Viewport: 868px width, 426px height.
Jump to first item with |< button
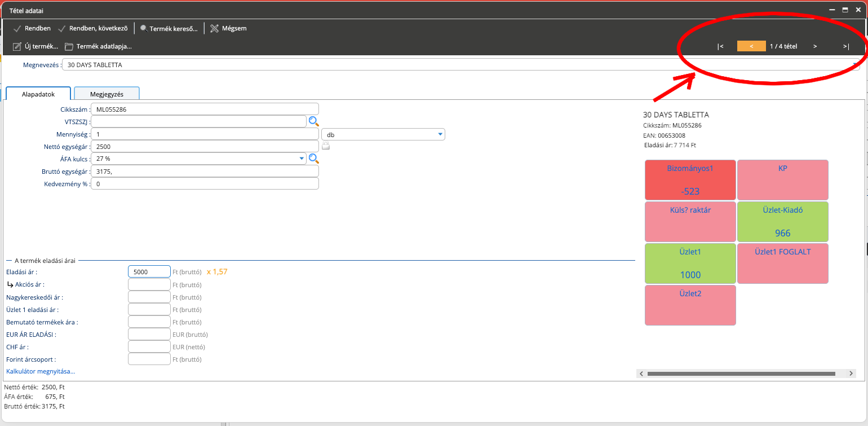720,46
